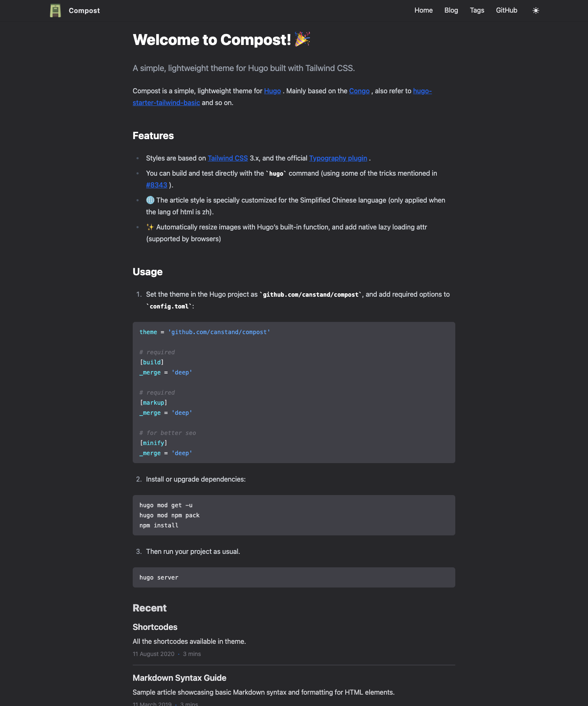Image resolution: width=588 pixels, height=706 pixels.
Task: Click the sparkles emoji in the Features list
Action: click(x=150, y=227)
